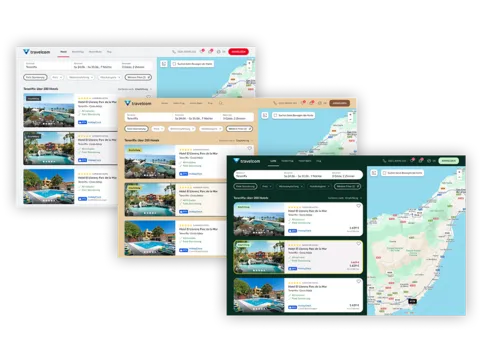
Task: Click the globe language icon in beige header
Action: [x=320, y=103]
